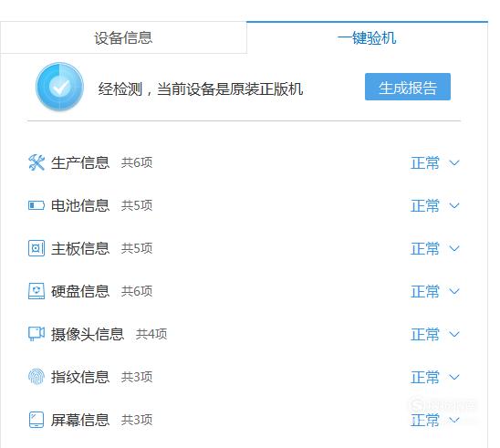Expand the 指纹信息 chevron arrow
The width and height of the screenshot is (500, 448).
coord(454,377)
